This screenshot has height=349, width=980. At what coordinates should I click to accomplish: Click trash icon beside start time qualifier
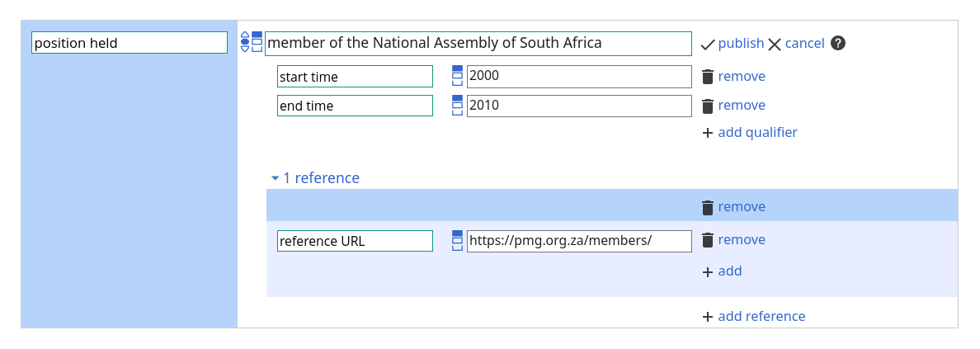point(707,77)
